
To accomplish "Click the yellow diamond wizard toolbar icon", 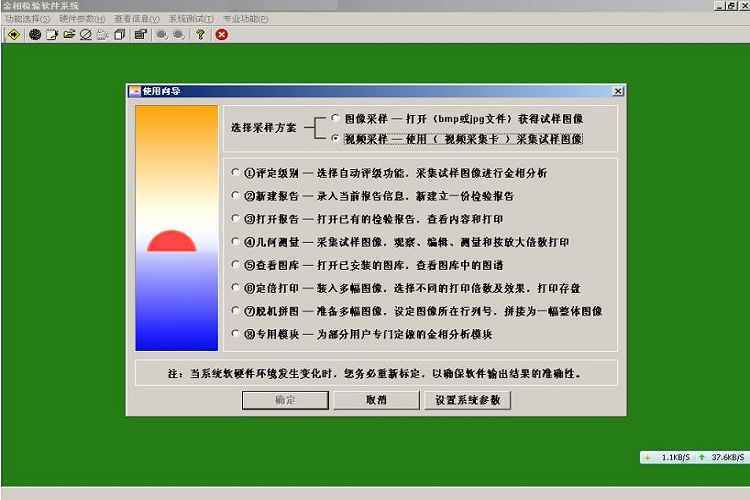I will click(x=13, y=34).
